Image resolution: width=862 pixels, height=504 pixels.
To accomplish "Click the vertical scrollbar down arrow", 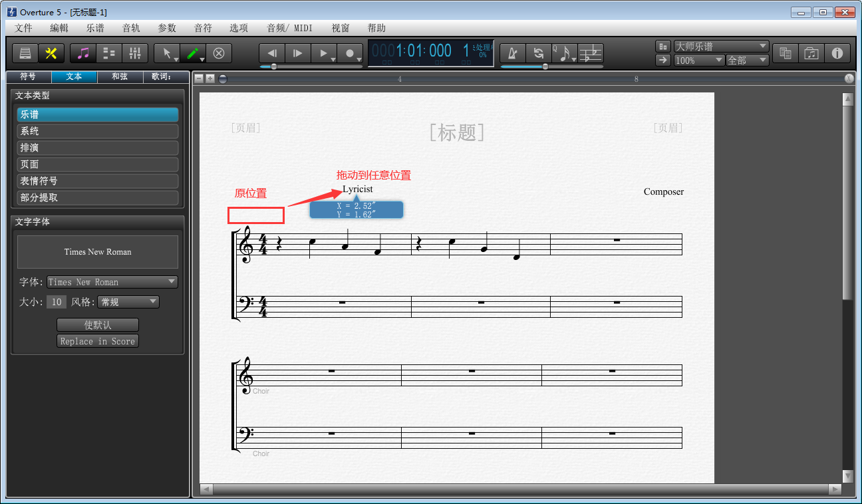I will point(847,476).
